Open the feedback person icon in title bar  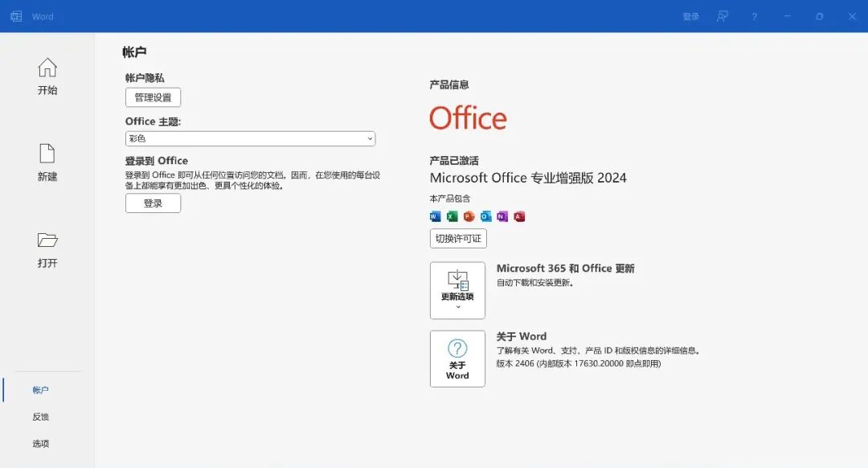click(x=722, y=17)
